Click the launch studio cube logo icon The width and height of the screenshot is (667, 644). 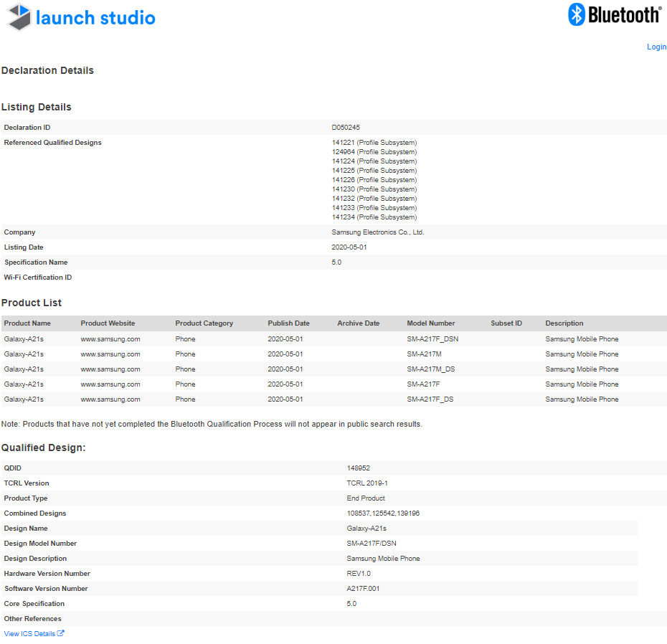point(19,17)
